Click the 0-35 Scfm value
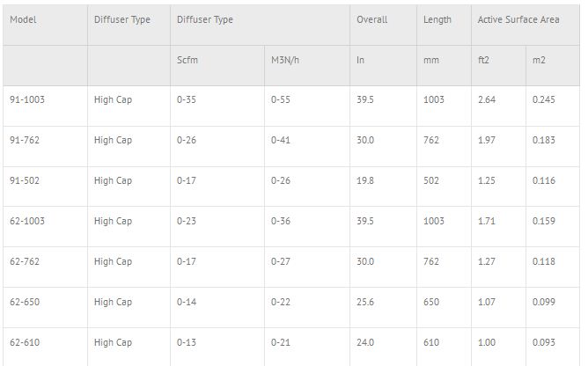The height and width of the screenshot is (366, 588). click(x=186, y=100)
